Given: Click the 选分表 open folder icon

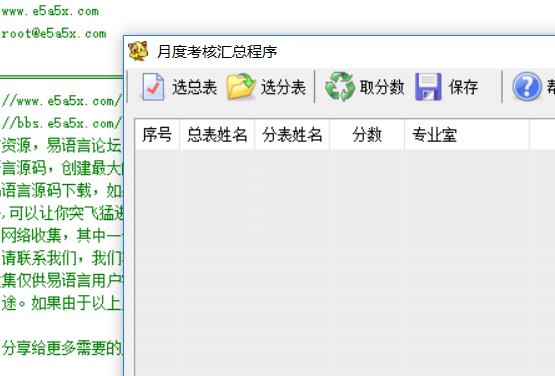Looking at the screenshot, I should point(241,86).
